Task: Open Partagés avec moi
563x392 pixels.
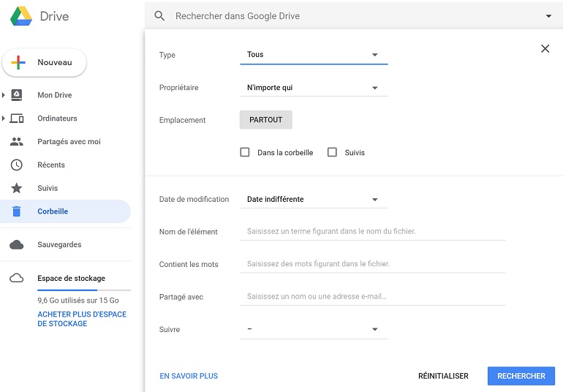Action: coord(69,142)
